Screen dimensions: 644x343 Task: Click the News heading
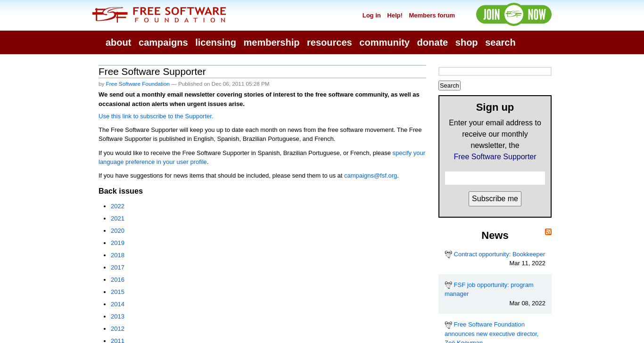[495, 236]
